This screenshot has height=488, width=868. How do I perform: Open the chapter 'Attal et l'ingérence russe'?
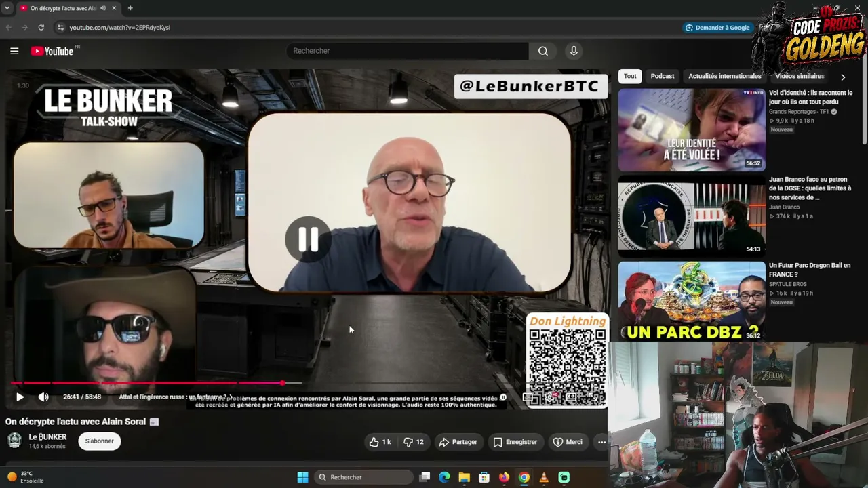tap(175, 397)
